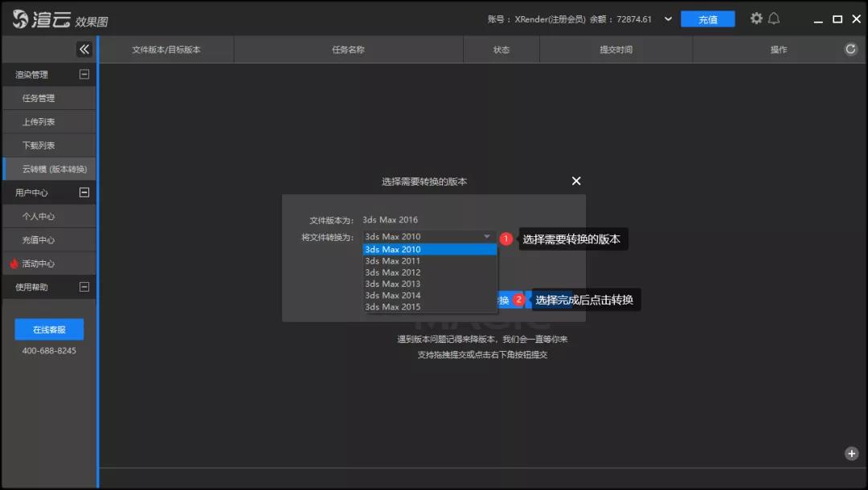This screenshot has height=490, width=868.
Task: Click the plus submit icon bottom right
Action: 852,453
